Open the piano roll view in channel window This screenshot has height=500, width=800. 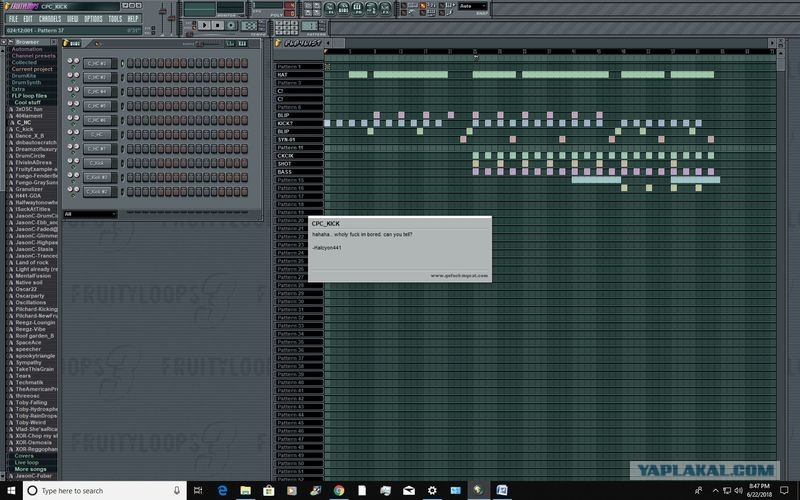243,44
